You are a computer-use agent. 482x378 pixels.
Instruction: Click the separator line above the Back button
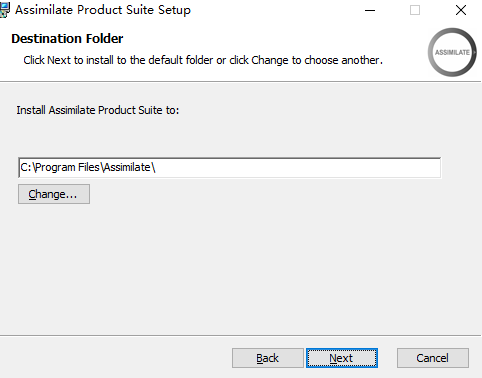[x=241, y=335]
